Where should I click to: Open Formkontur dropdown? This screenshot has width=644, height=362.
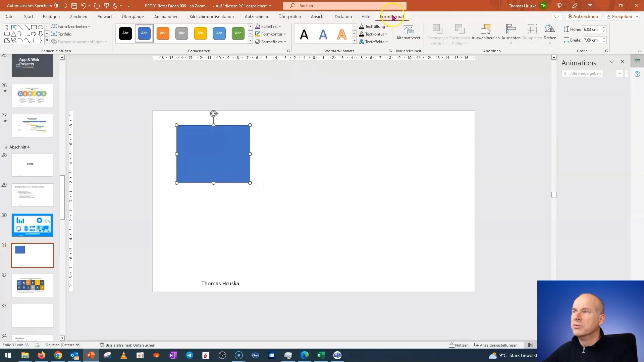tap(270, 34)
